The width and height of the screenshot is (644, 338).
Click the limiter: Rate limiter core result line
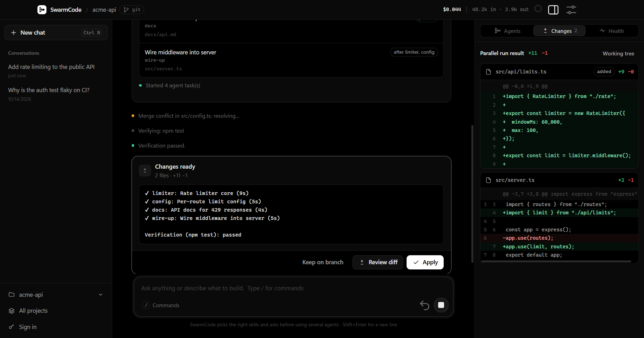click(197, 193)
